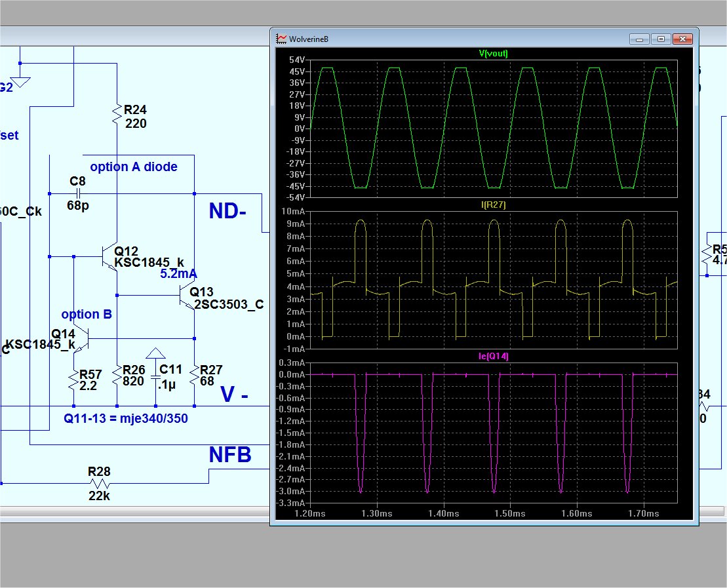Click the 'option B' comment text
The image size is (727, 588).
[87, 315]
